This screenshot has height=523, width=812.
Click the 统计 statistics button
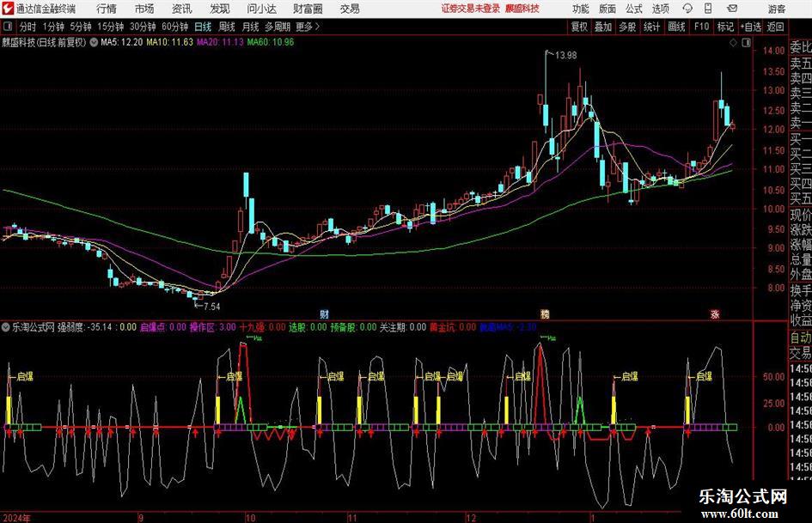pyautogui.click(x=651, y=27)
